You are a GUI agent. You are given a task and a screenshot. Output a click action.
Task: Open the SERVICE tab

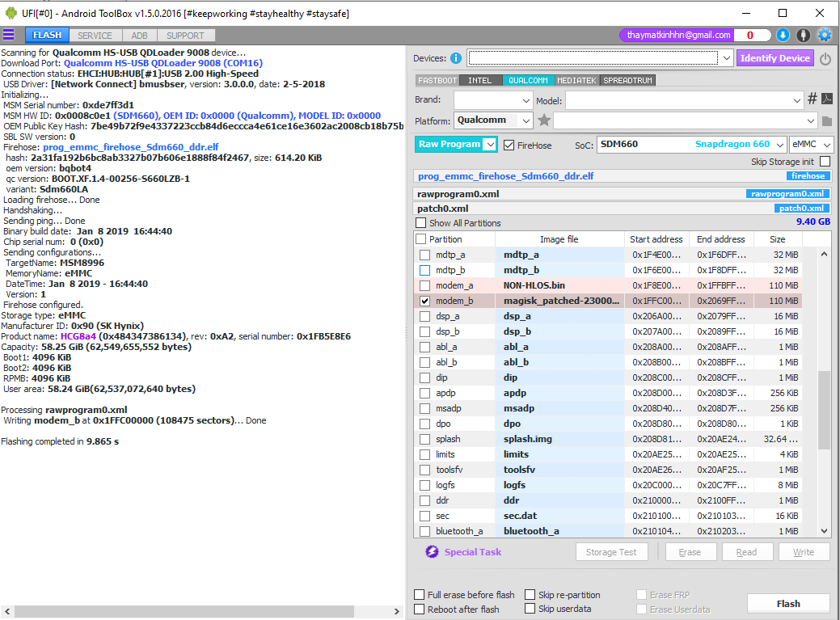pyautogui.click(x=95, y=36)
